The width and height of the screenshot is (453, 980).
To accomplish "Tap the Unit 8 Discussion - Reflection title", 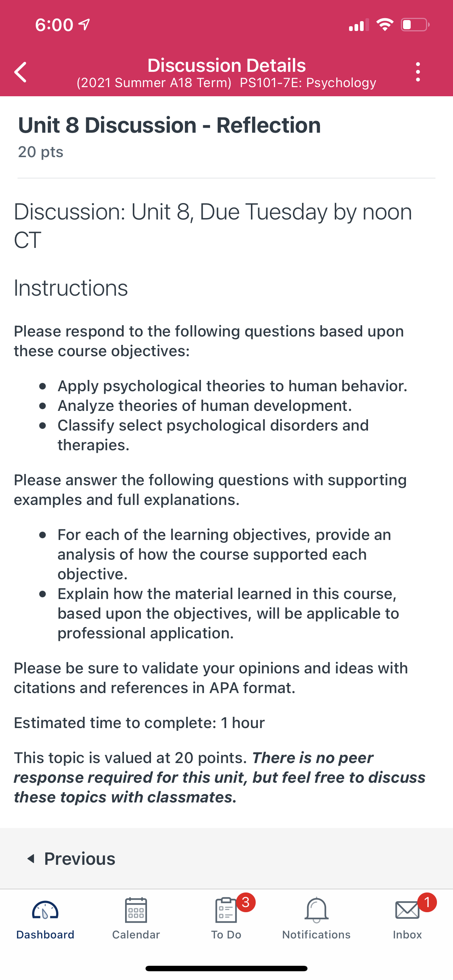I will 169,125.
